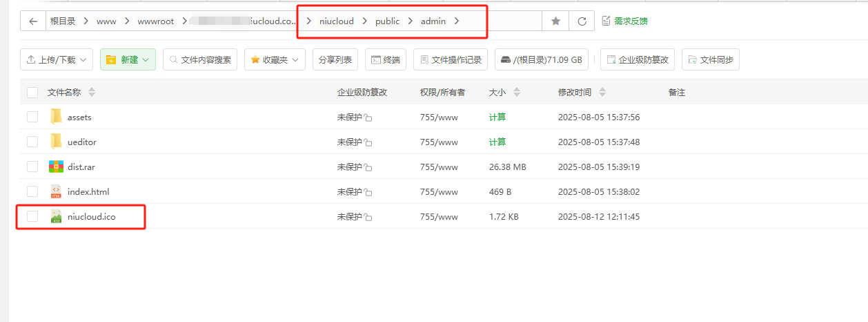Open the 新建 dropdown
868x322 pixels.
(128, 59)
